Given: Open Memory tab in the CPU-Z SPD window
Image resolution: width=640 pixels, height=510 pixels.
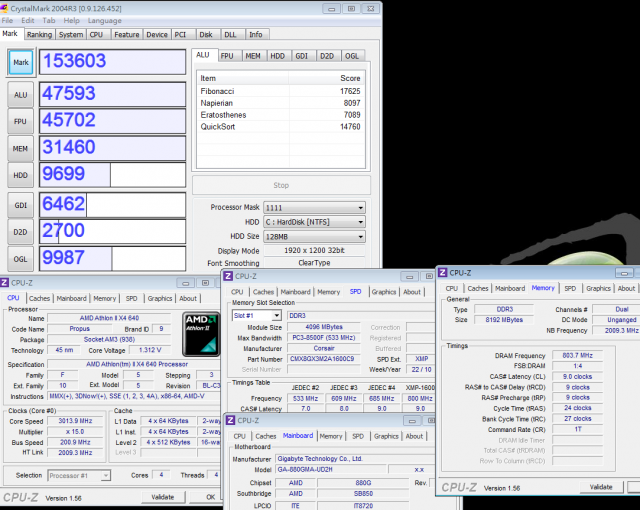Looking at the screenshot, I should click(329, 292).
